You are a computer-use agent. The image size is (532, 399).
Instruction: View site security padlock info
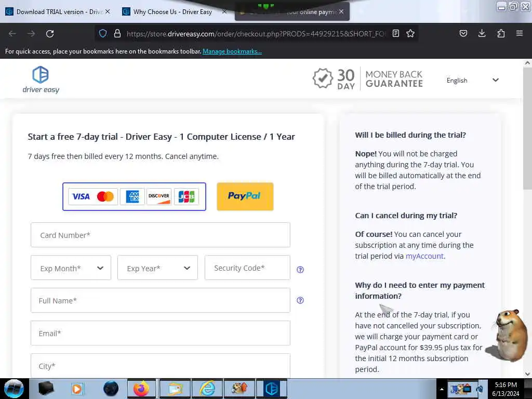pos(117,33)
